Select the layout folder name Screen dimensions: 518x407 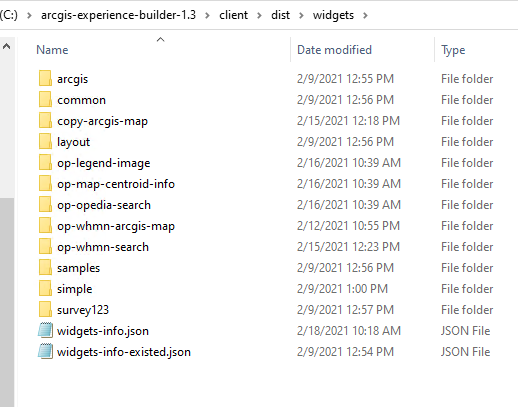pyautogui.click(x=73, y=142)
